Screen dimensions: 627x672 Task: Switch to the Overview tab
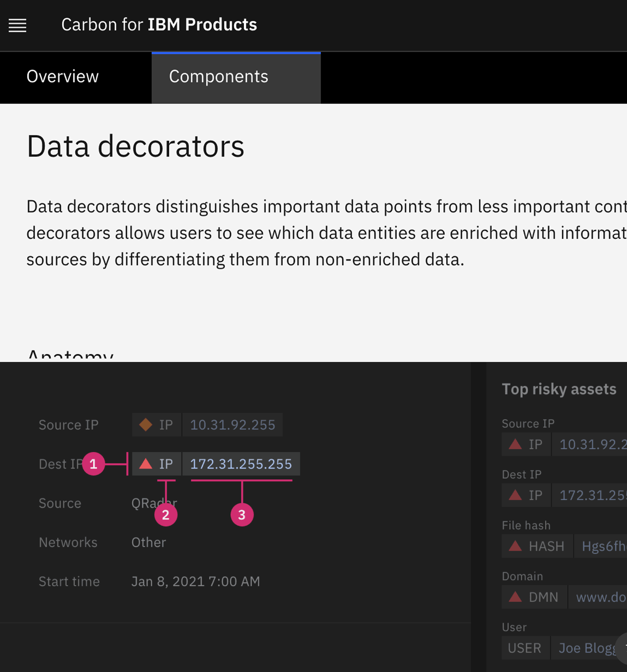(x=63, y=77)
